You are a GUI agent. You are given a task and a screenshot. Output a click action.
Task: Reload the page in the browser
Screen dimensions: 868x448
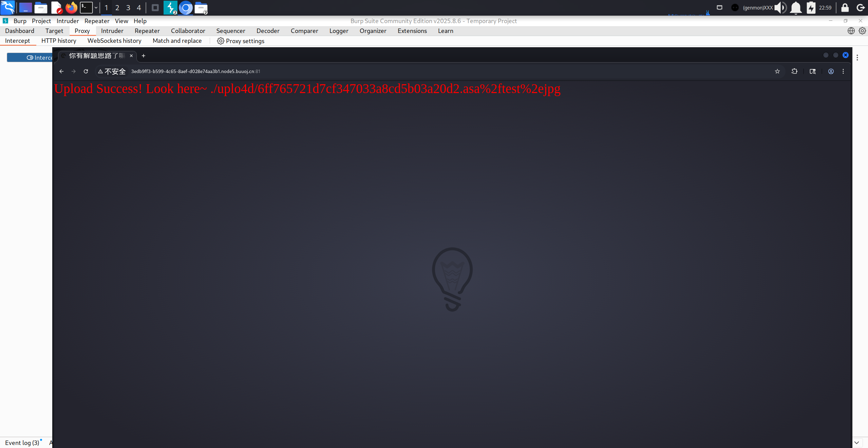pos(86,71)
